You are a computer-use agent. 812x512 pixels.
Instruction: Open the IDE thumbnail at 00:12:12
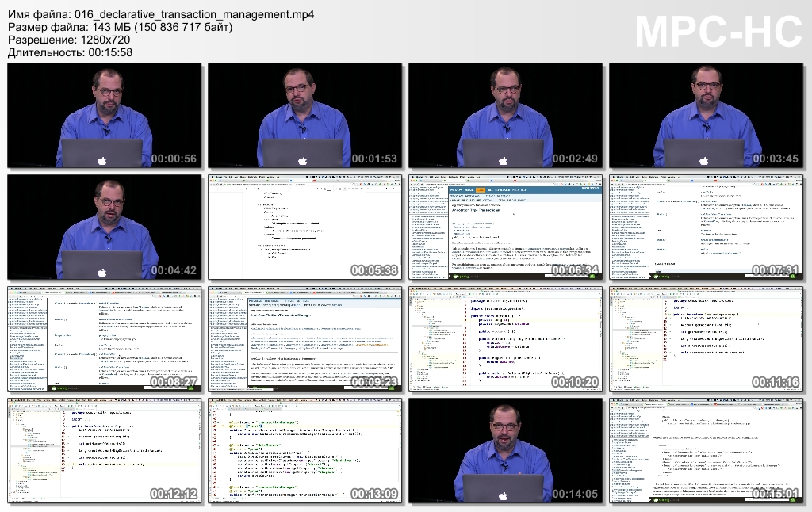(x=104, y=451)
